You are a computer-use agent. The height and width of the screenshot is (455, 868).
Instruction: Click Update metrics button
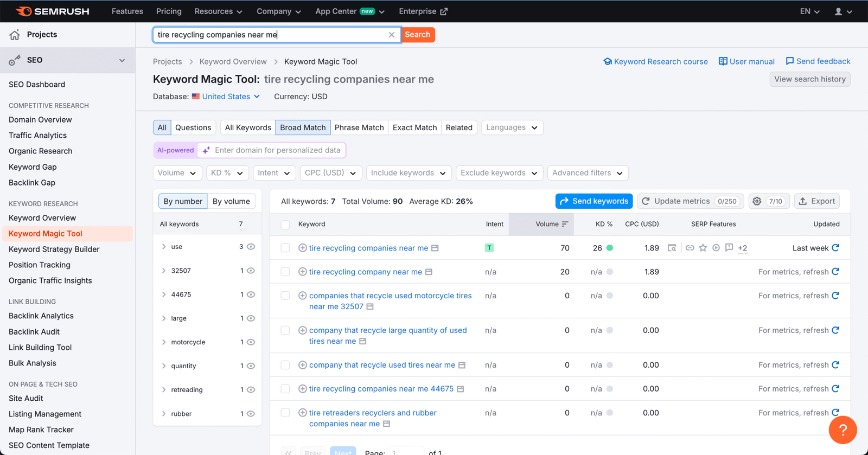click(x=690, y=201)
